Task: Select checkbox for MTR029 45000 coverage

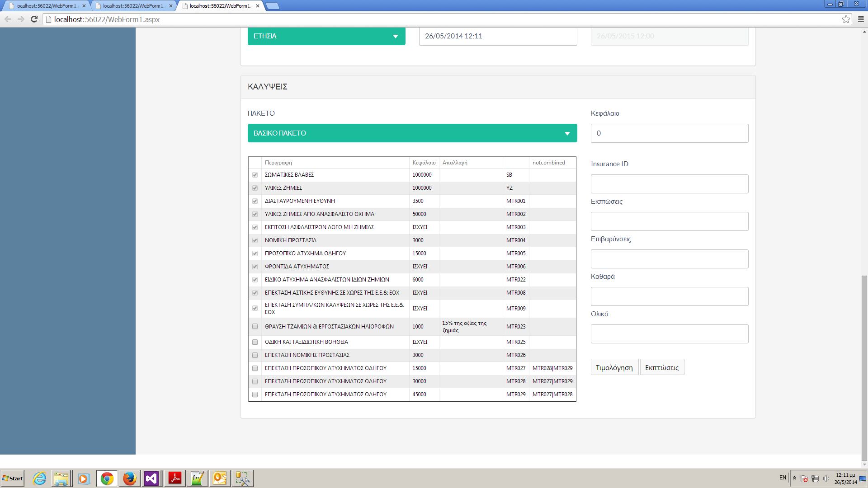Action: [255, 394]
